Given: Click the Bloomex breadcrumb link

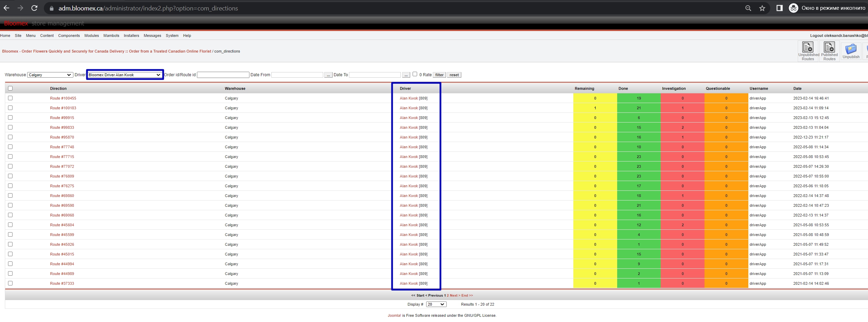Looking at the screenshot, I should tap(106, 51).
